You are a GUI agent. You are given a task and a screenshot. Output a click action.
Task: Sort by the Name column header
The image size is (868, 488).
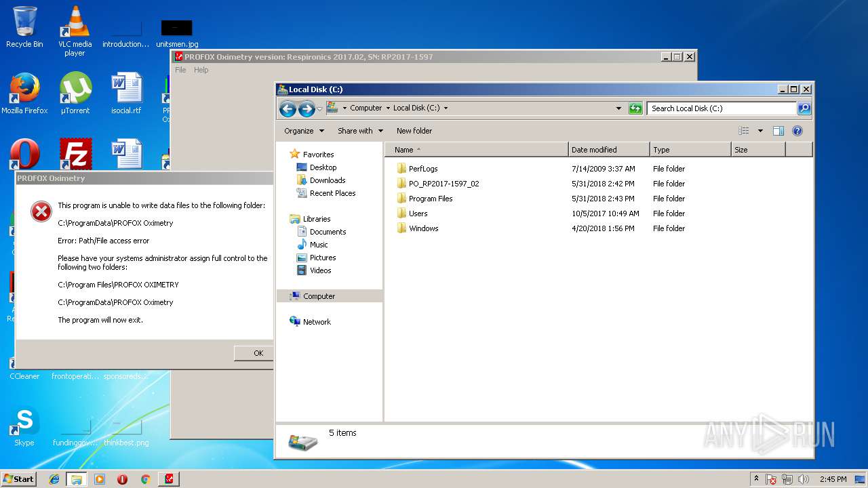[477, 150]
